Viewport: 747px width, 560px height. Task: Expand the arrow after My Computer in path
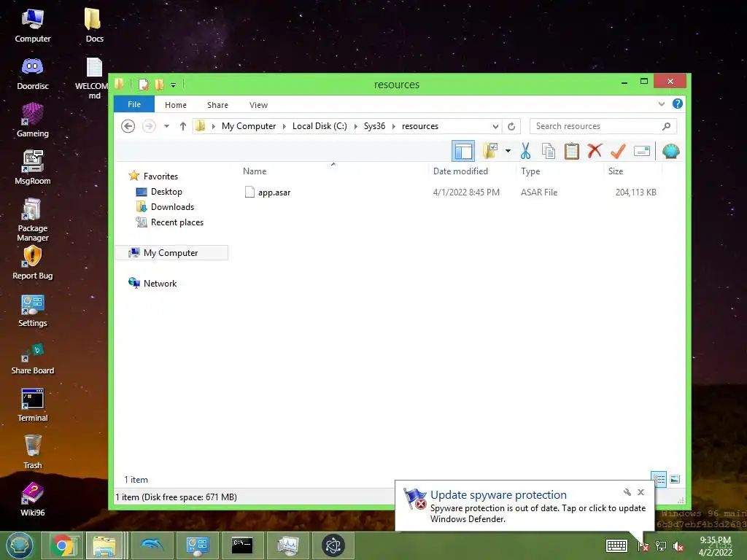[x=284, y=126]
